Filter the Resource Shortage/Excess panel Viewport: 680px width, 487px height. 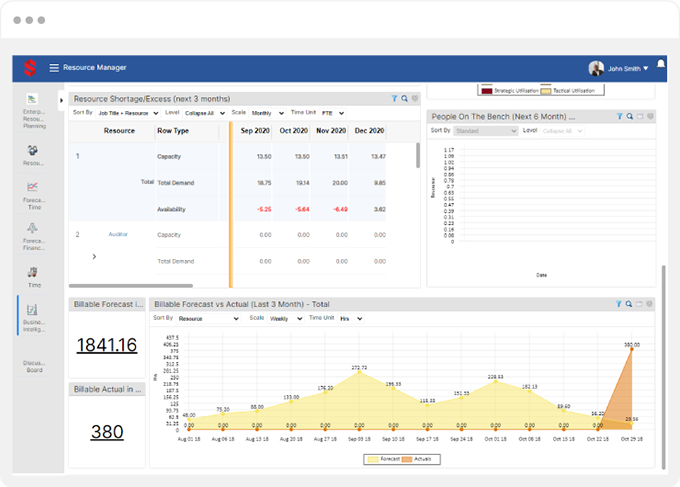pyautogui.click(x=394, y=98)
